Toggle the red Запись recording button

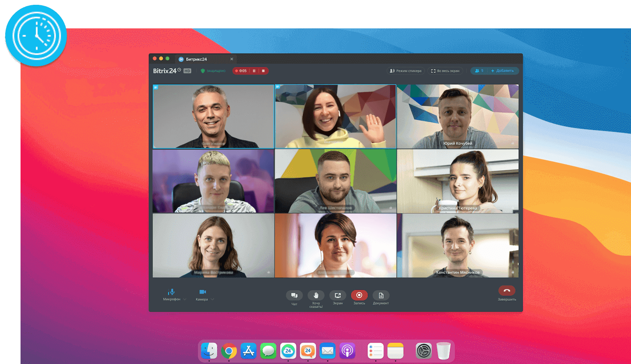359,295
